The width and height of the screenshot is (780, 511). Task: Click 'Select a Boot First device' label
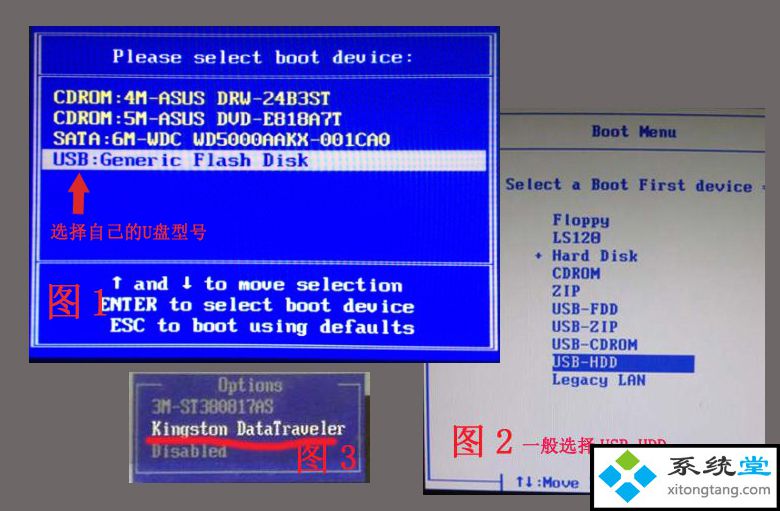[629, 185]
